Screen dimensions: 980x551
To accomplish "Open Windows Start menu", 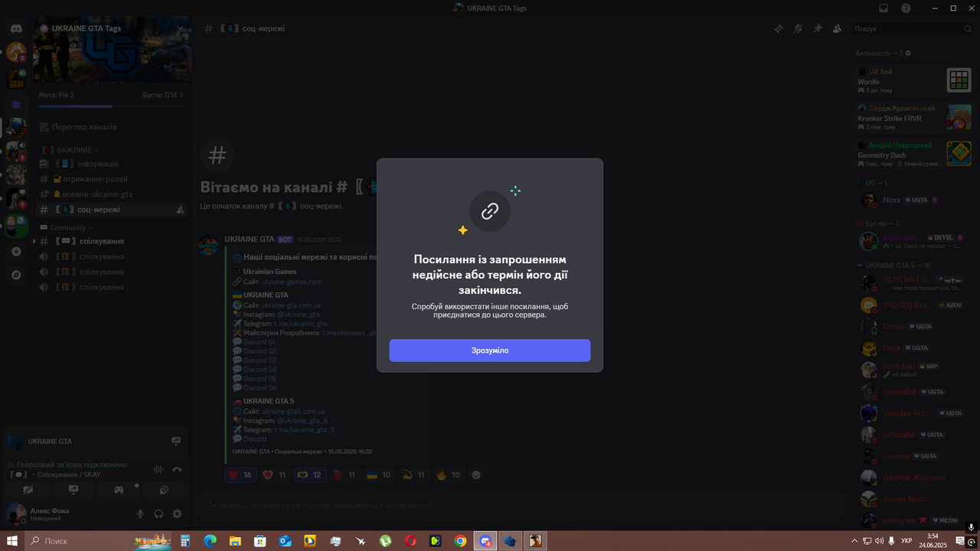I will 12,541.
